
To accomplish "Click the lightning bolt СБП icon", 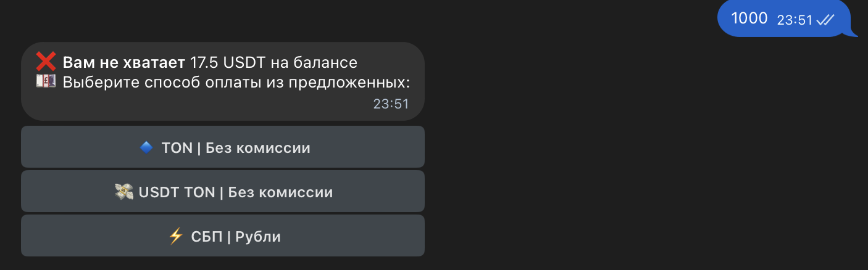I will coord(176,236).
